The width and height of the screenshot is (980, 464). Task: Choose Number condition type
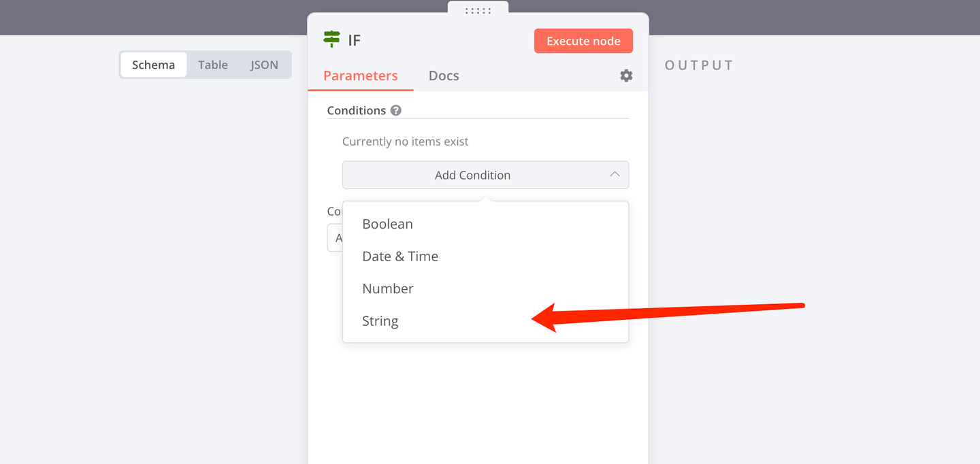tap(485, 288)
